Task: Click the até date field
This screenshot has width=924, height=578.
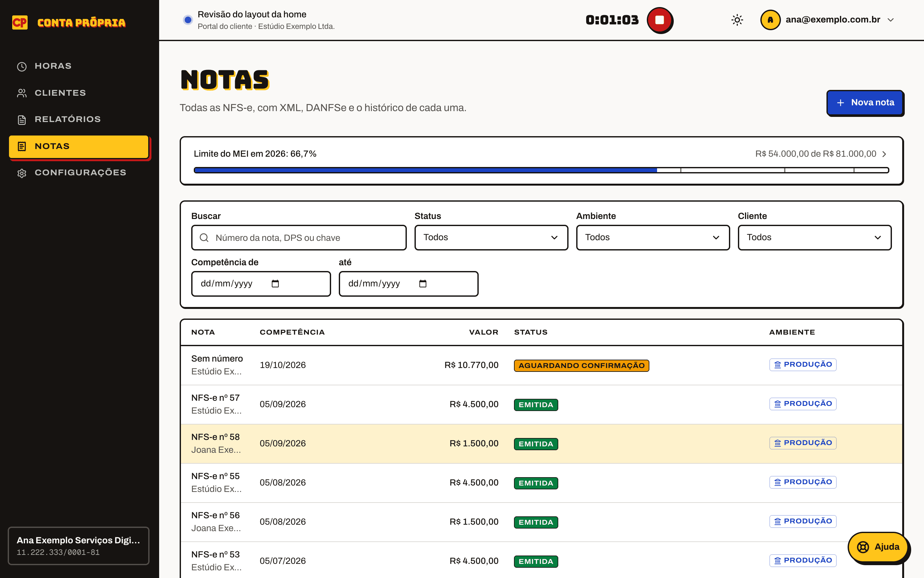Action: (x=408, y=284)
